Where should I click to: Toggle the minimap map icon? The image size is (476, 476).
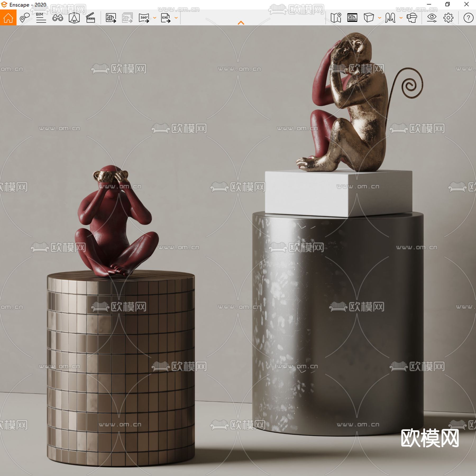pos(336,18)
